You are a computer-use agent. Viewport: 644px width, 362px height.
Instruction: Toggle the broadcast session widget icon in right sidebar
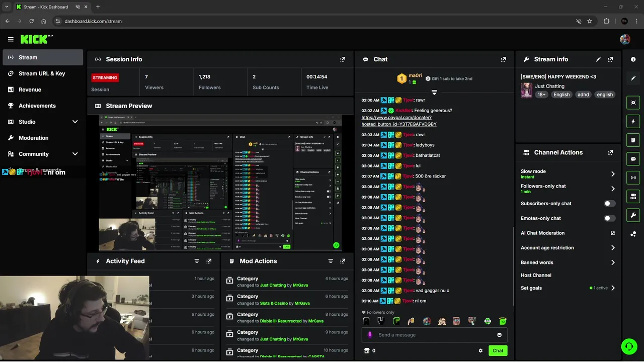click(x=633, y=177)
